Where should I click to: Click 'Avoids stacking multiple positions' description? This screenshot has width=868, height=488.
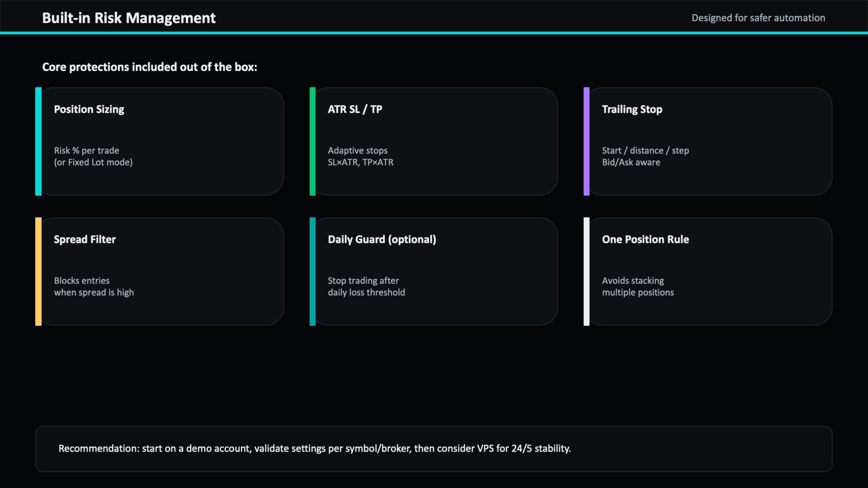(x=637, y=286)
